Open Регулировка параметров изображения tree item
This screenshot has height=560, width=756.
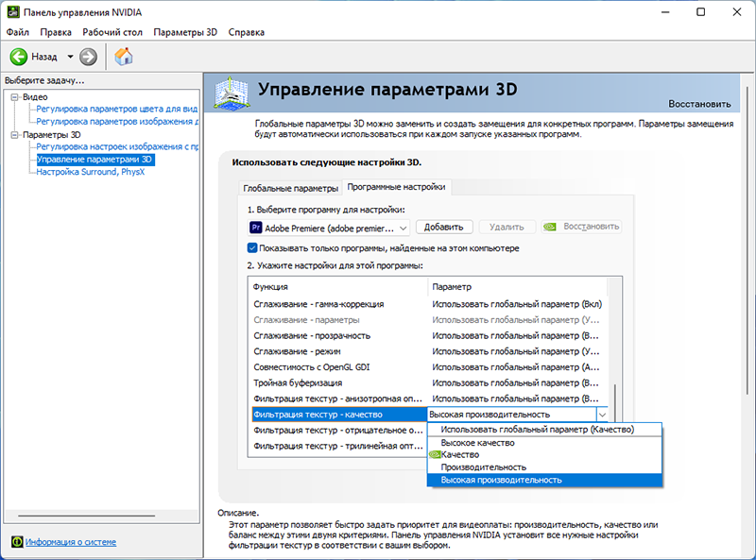click(x=116, y=122)
